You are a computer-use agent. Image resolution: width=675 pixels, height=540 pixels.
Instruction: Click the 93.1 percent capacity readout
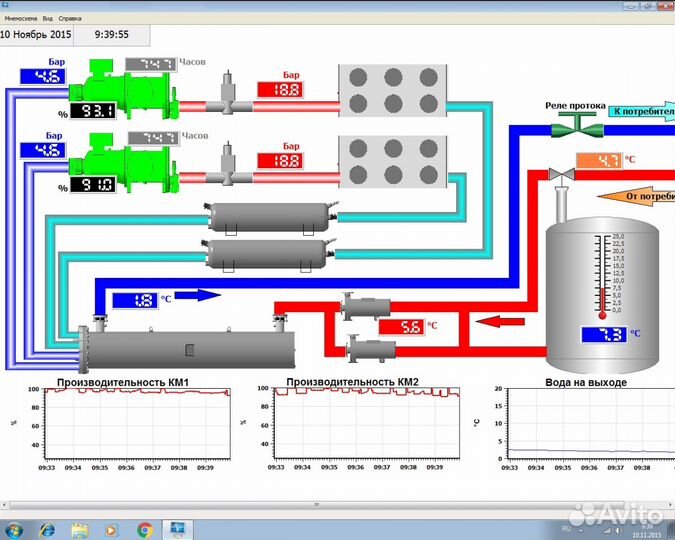coord(97,110)
